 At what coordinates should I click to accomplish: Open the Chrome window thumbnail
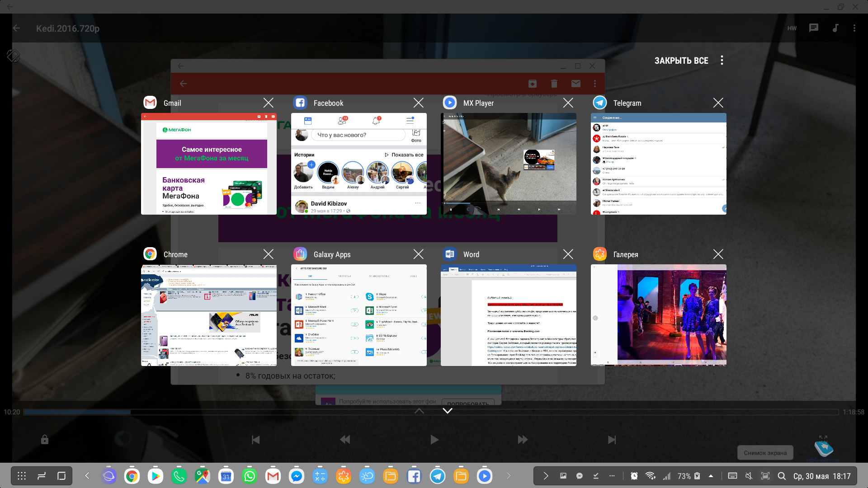[209, 315]
